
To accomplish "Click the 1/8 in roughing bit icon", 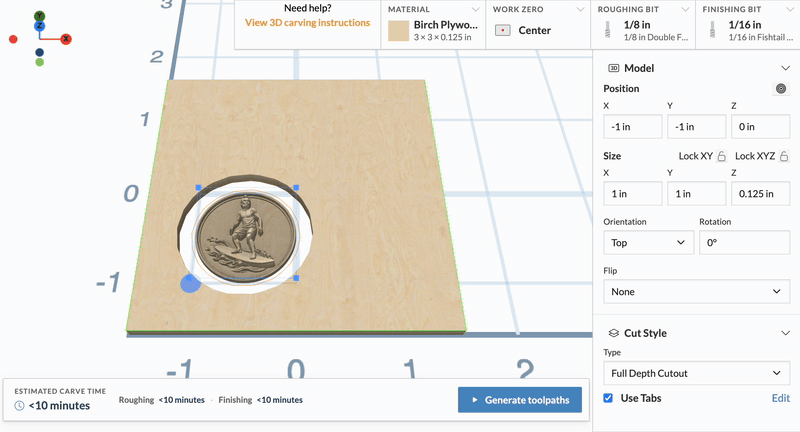I will point(607,30).
